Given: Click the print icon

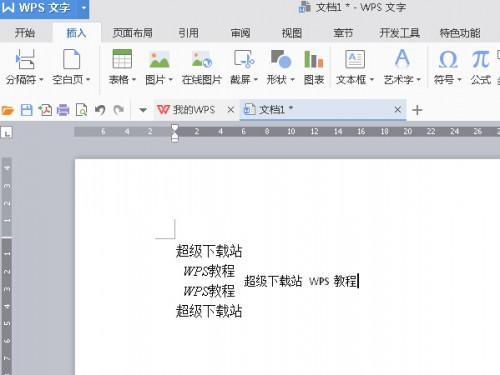Looking at the screenshot, I should coord(63,110).
